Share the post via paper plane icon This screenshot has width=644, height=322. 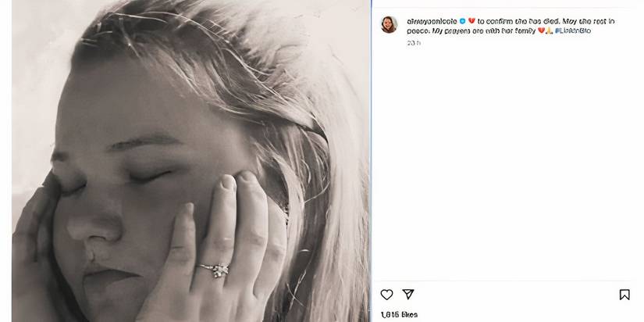pos(407,295)
